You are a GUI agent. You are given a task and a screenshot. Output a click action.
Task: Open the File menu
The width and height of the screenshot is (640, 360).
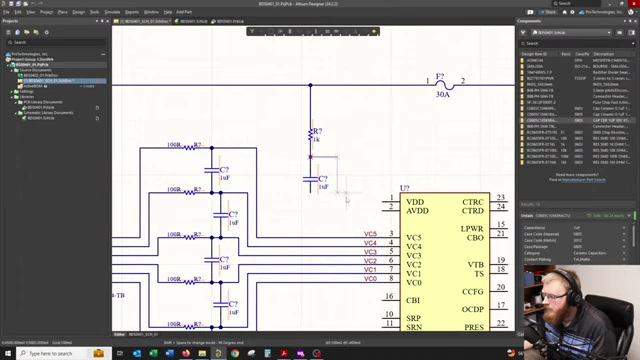click(6, 12)
